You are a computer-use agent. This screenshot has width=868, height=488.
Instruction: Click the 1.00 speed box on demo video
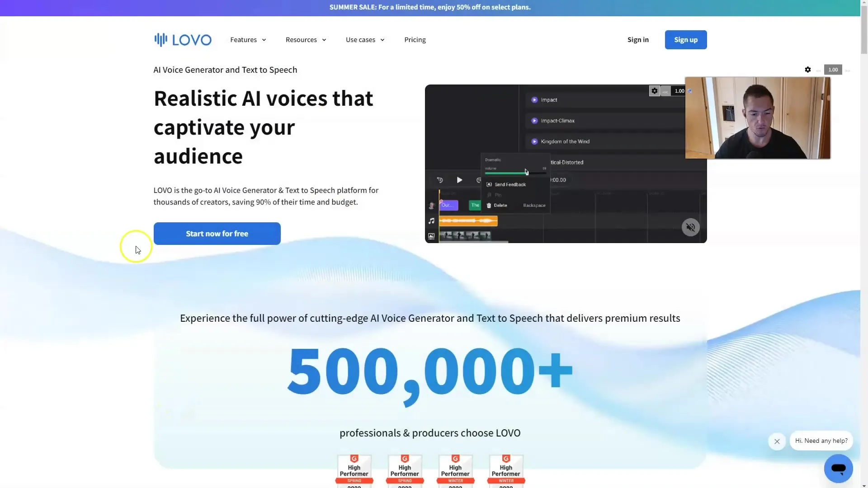[x=679, y=91]
